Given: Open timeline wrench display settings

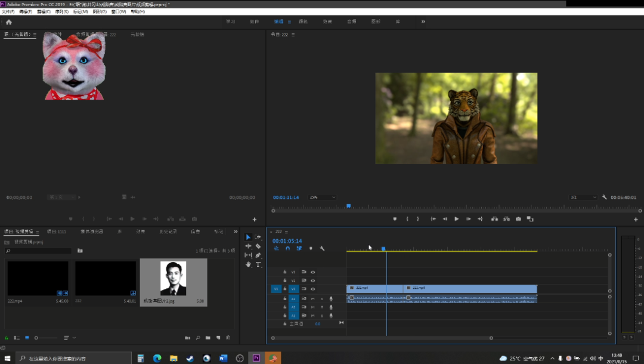Looking at the screenshot, I should click(x=322, y=248).
